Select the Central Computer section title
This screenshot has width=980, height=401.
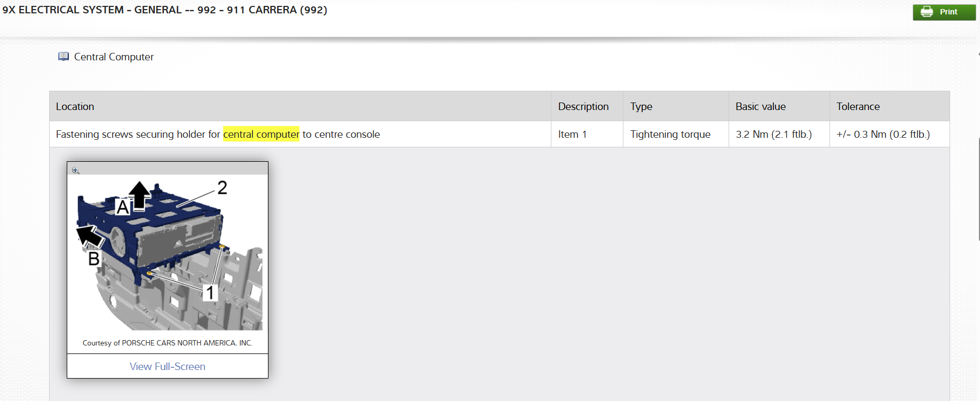[x=114, y=57]
